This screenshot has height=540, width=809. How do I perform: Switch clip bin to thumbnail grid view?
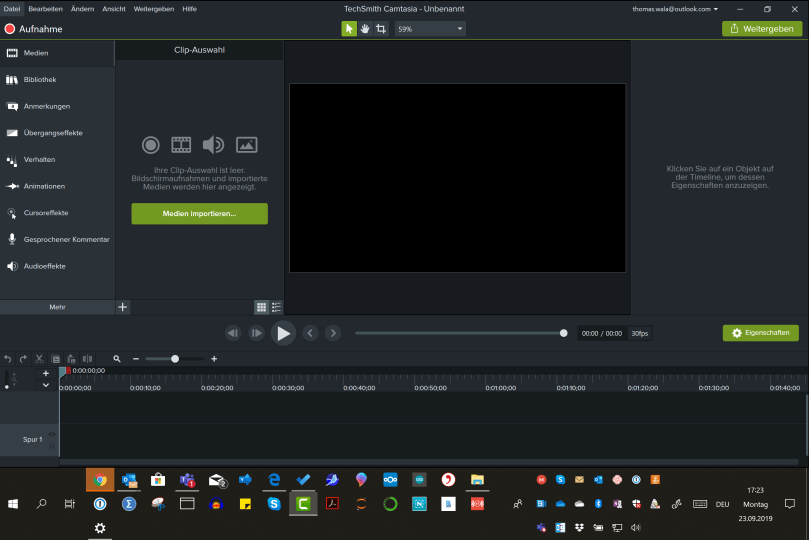(262, 307)
